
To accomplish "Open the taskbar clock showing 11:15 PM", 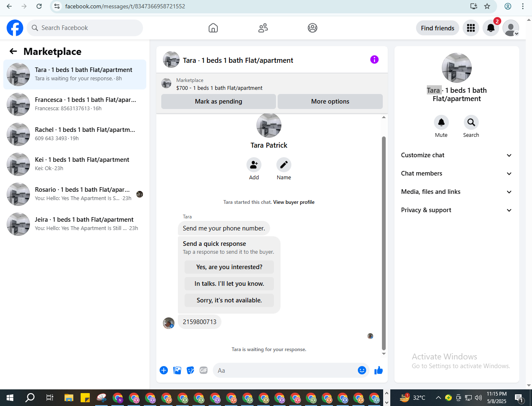I will (x=497, y=398).
